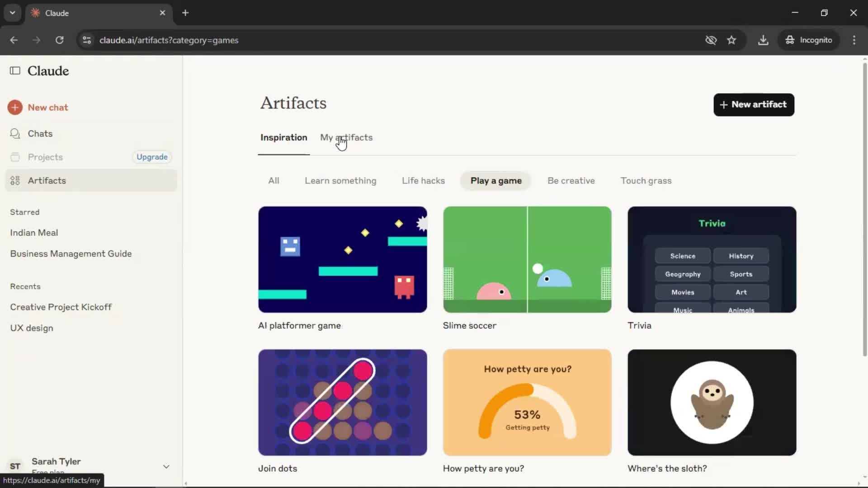The image size is (868, 488).
Task: Select the Touch grass category filter
Action: [x=646, y=181]
